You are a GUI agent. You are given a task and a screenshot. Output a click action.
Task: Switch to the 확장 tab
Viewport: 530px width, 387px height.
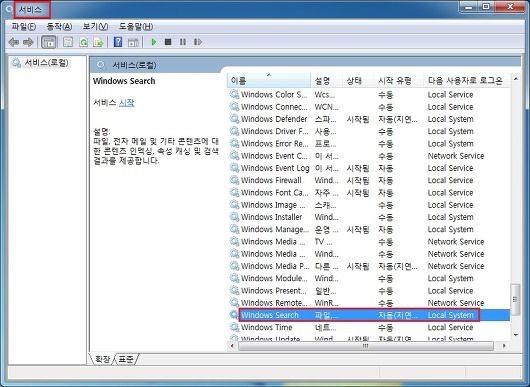tap(102, 359)
